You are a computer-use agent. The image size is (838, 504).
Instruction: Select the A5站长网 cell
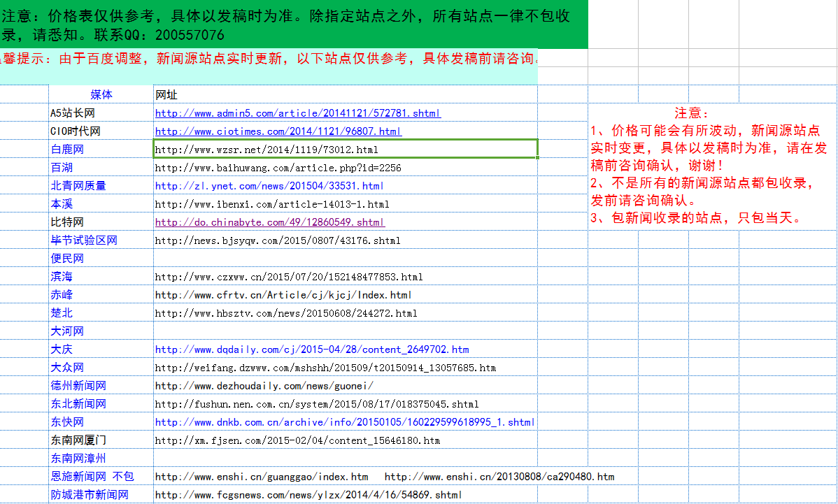pos(101,113)
